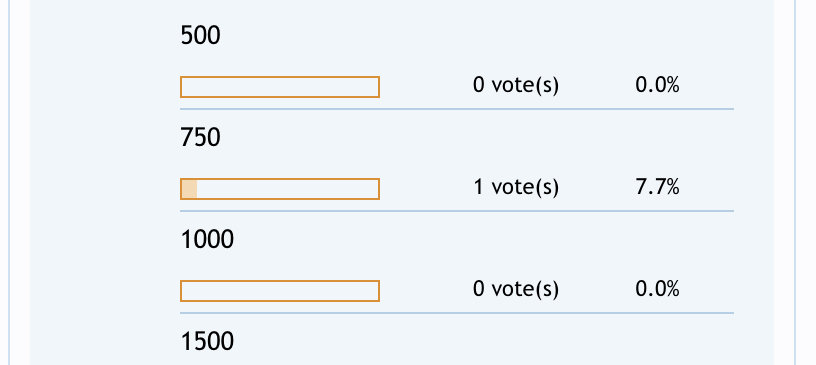The image size is (816, 365).
Task: Click the divider line beneath the 1000 row
Action: point(457,313)
